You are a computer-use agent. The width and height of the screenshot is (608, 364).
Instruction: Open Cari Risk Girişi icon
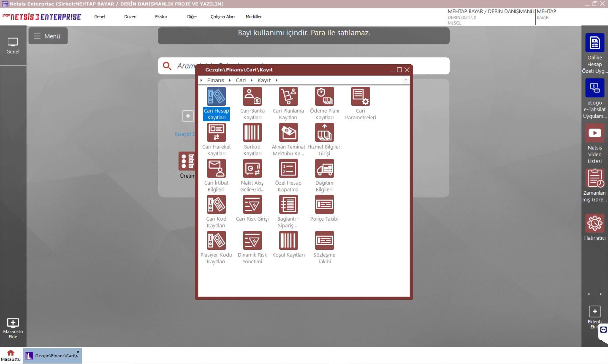[x=252, y=204]
